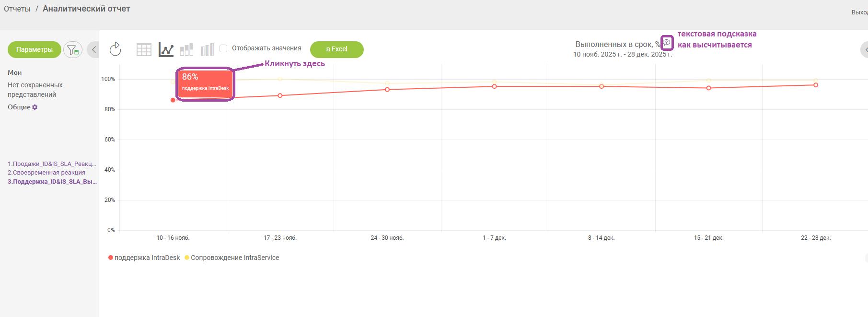Open the Параметры panel

[35, 49]
